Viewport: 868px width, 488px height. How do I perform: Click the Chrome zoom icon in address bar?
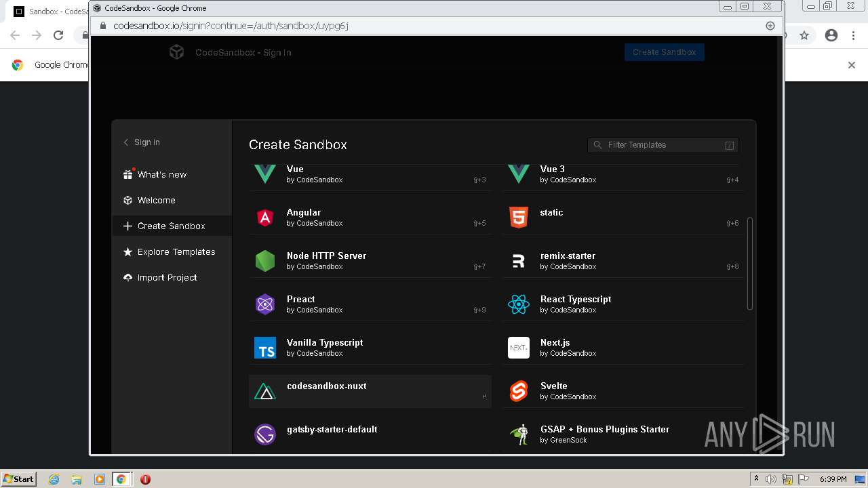pyautogui.click(x=770, y=26)
